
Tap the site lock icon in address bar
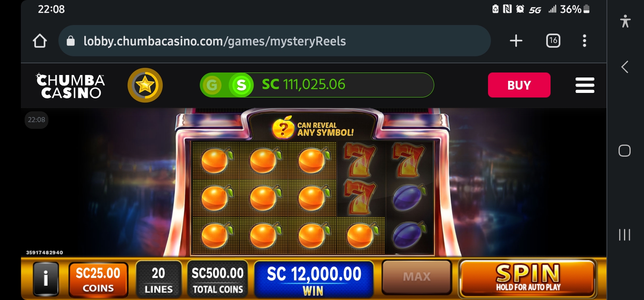(71, 41)
